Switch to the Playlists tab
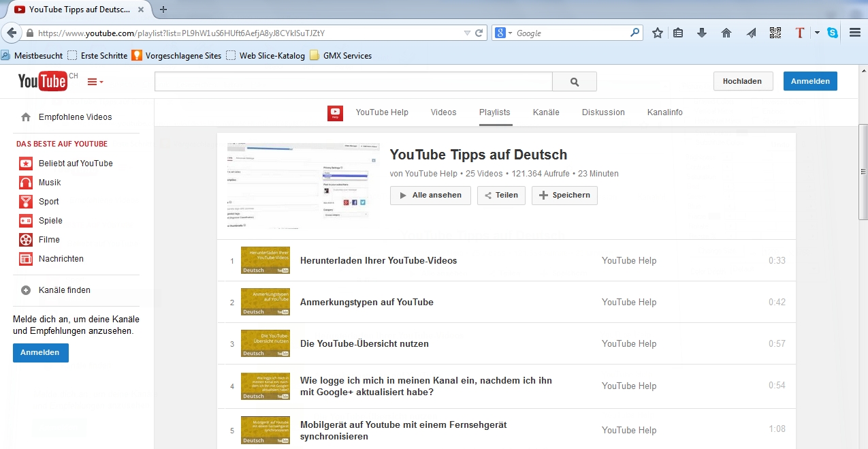The image size is (868, 449). click(494, 112)
